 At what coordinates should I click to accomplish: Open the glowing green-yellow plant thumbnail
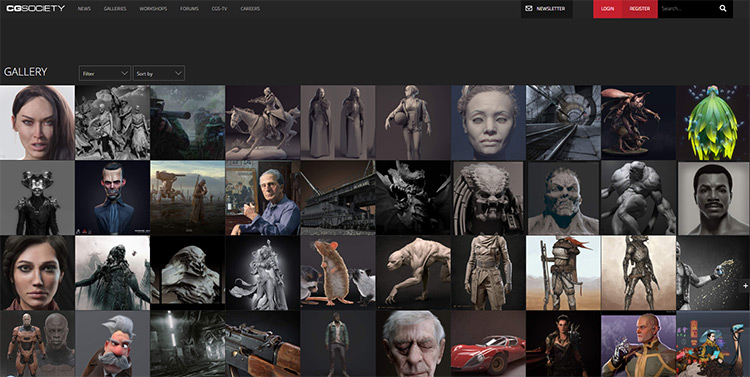click(713, 122)
